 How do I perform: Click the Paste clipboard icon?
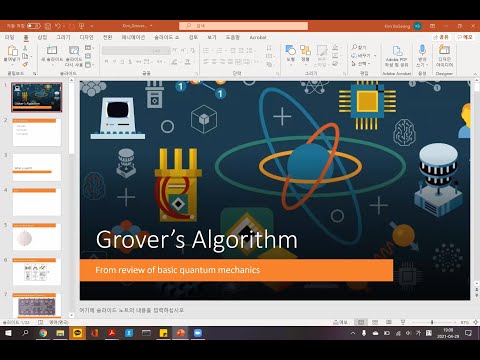pos(12,51)
